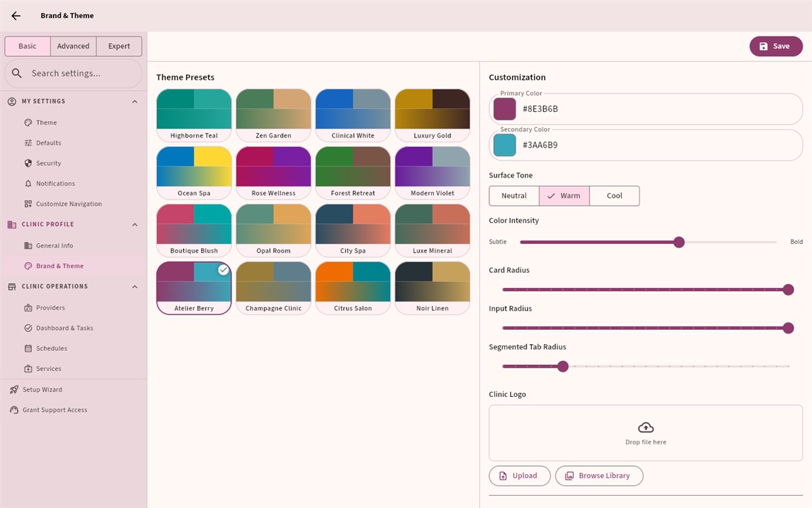Click the Secondary Color hex value field
812x508 pixels.
[x=646, y=145]
